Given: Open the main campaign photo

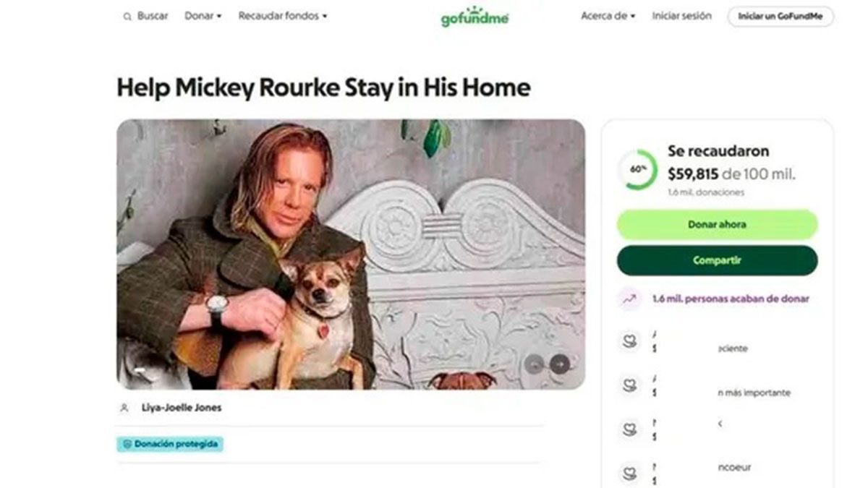Looking at the screenshot, I should 351,253.
